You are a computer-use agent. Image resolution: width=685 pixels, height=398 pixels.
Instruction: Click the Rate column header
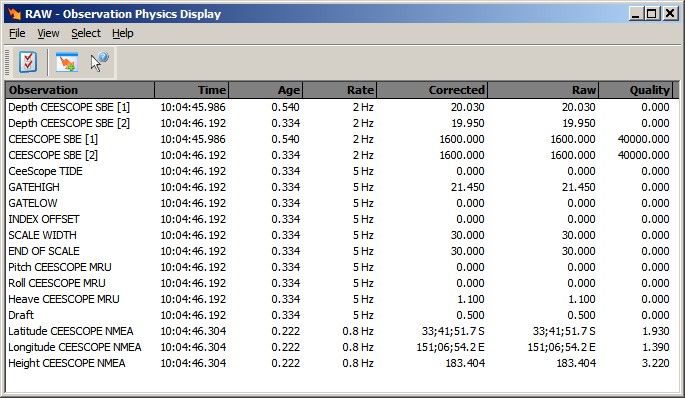pyautogui.click(x=339, y=90)
